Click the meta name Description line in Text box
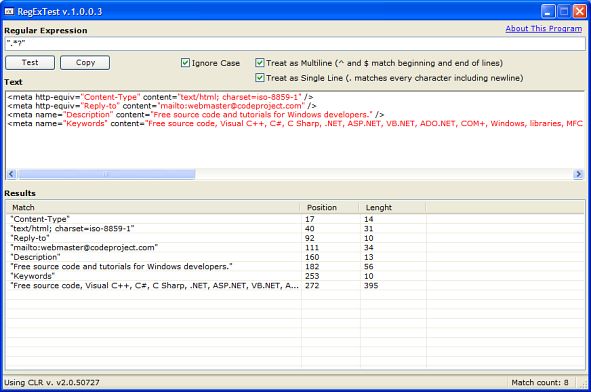Screen dimensions: 591x392 196,115
